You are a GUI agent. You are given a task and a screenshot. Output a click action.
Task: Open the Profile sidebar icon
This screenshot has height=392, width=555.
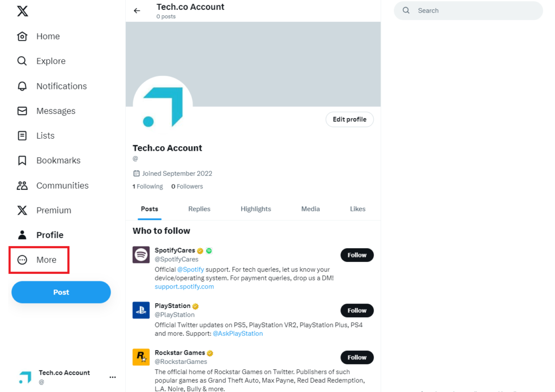(22, 234)
